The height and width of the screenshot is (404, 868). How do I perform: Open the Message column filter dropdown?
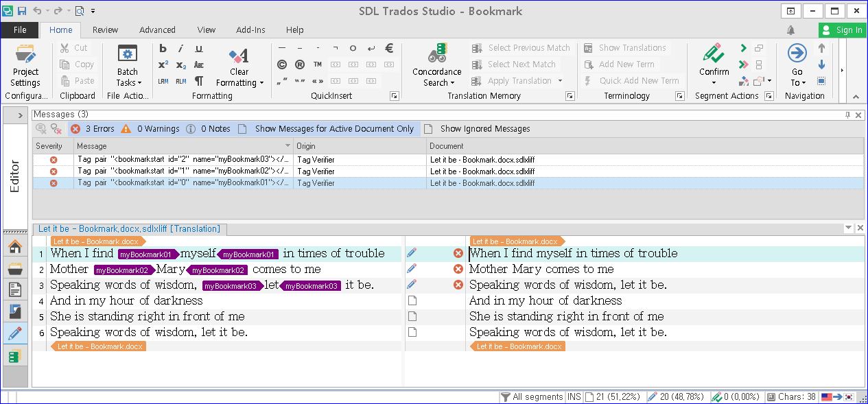pyautogui.click(x=288, y=146)
